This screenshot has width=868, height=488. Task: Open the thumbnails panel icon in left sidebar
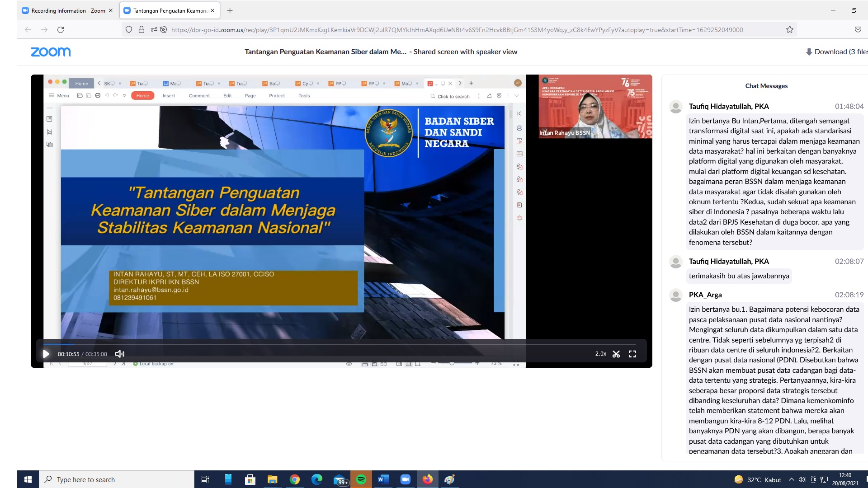[49, 119]
